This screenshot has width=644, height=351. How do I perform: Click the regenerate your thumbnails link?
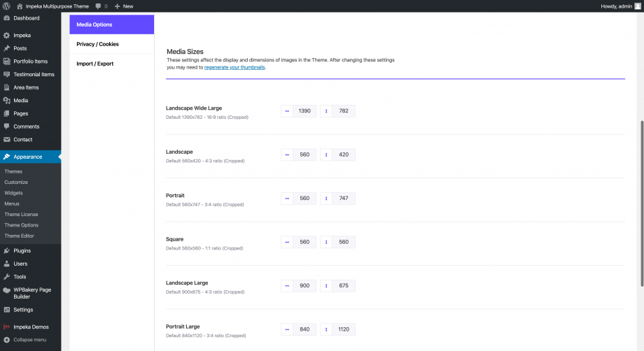click(x=234, y=68)
